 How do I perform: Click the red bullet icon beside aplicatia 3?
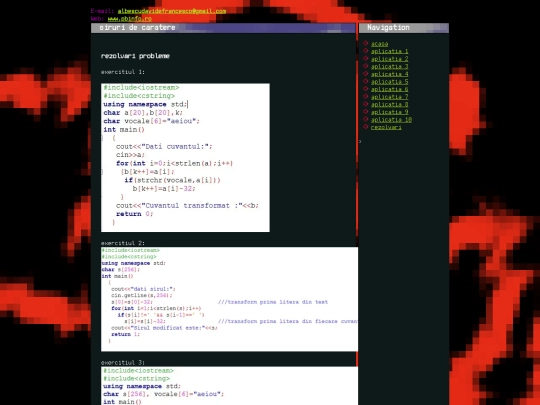(365, 66)
